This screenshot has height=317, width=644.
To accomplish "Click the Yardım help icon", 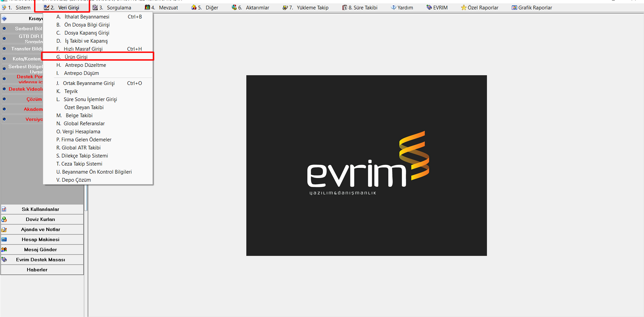I will tap(394, 7).
